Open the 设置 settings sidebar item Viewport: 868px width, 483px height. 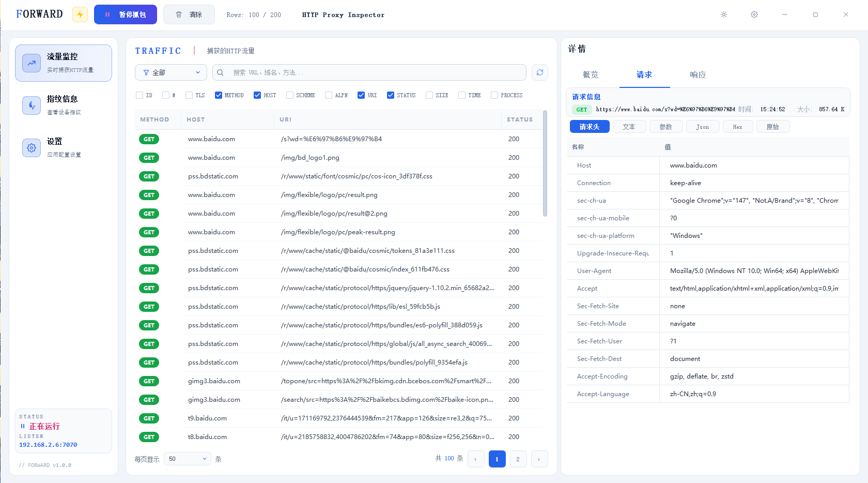(x=64, y=148)
